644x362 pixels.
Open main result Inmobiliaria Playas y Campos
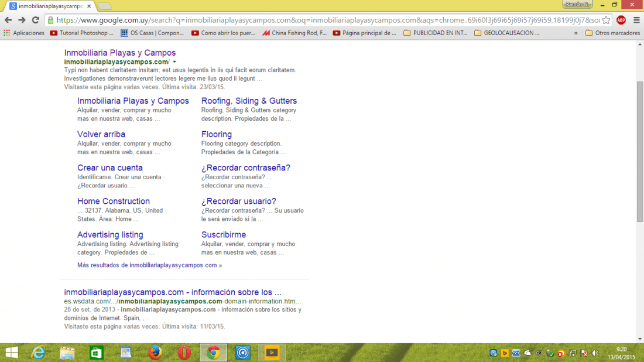pyautogui.click(x=120, y=53)
